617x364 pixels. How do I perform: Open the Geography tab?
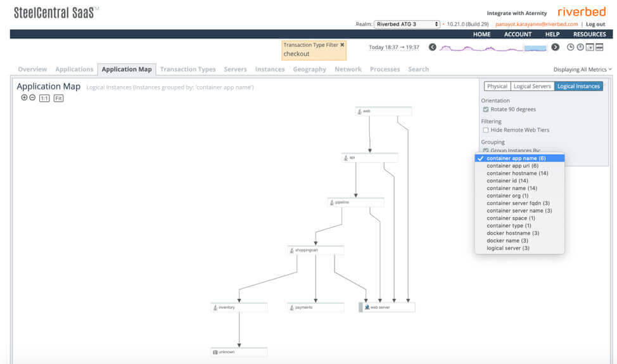[x=309, y=69]
